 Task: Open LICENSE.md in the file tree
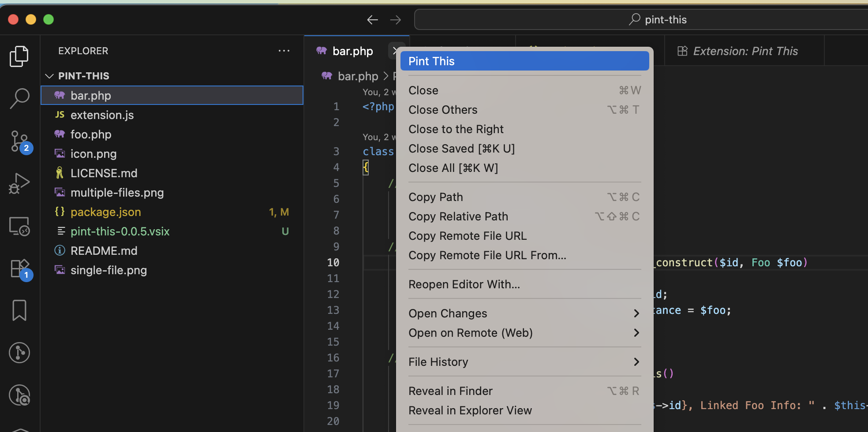click(172, 173)
